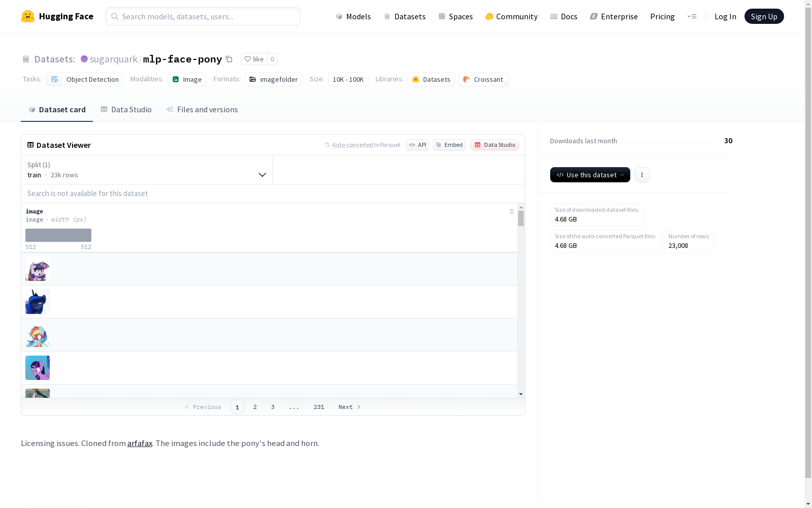The width and height of the screenshot is (812, 508).
Task: Open Datasets page in top navigation
Action: [404, 16]
